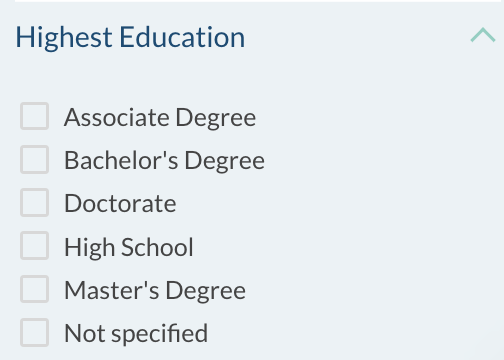Mark the Not specified checkbox
This screenshot has height=360, width=504.
click(x=35, y=332)
